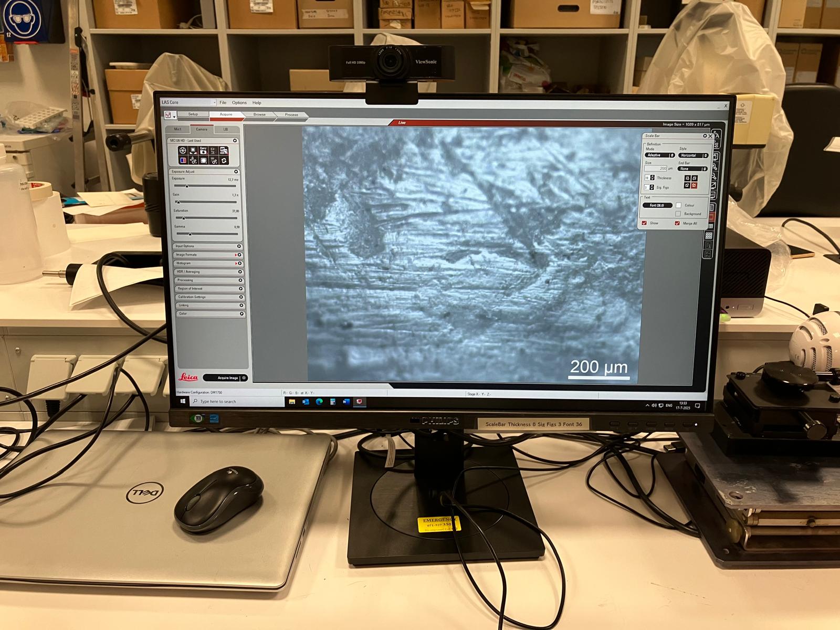Image resolution: width=840 pixels, height=630 pixels.
Task: Open Microsoft Edge from the taskbar
Action: (319, 402)
